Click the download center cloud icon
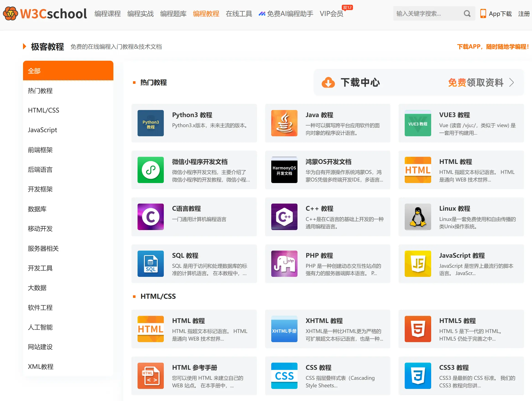 [328, 83]
